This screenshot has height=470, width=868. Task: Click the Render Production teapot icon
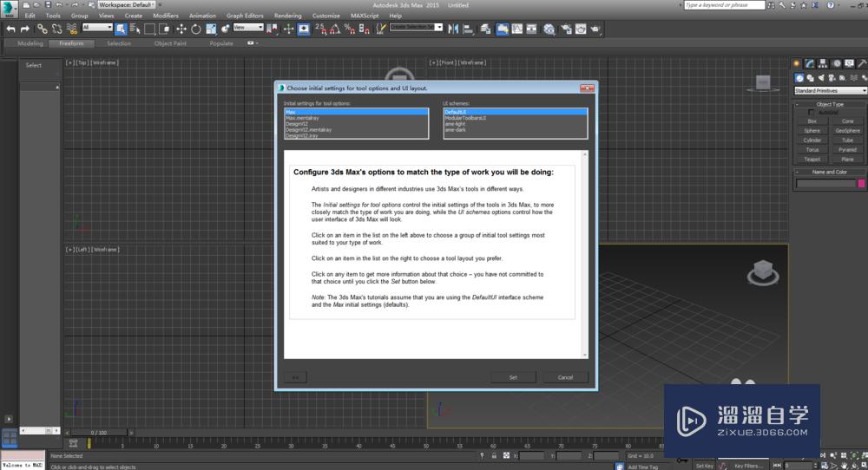(595, 29)
